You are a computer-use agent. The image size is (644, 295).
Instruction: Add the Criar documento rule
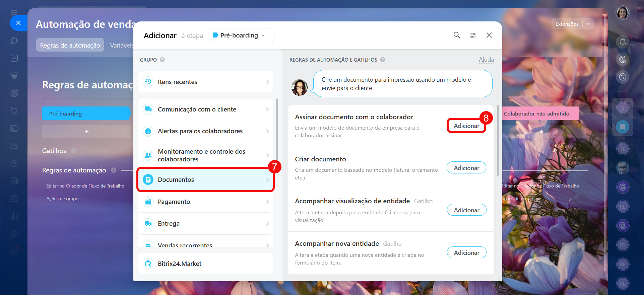(466, 168)
